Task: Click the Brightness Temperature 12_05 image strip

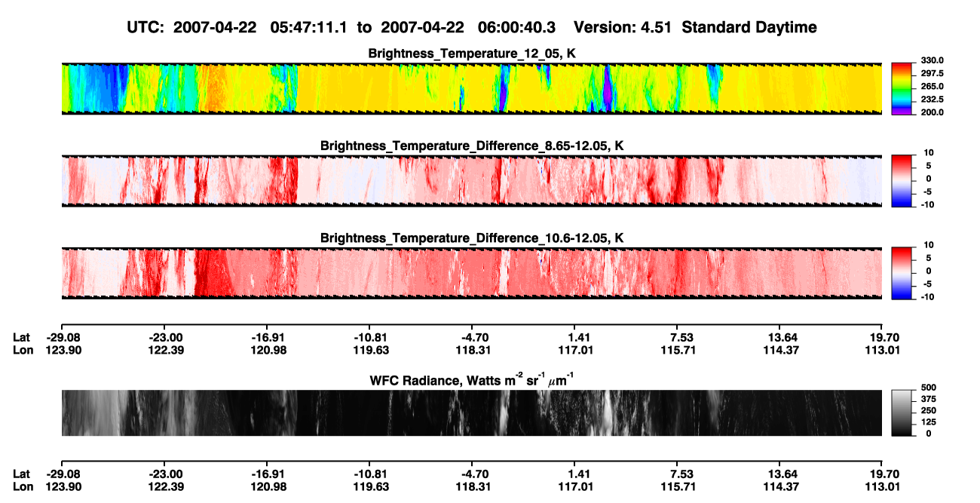Action: tap(472, 88)
